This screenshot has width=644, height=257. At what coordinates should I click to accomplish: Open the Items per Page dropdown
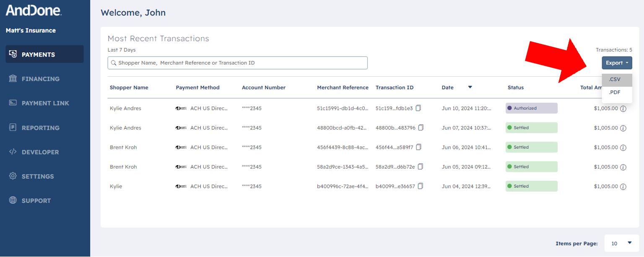pos(622,243)
